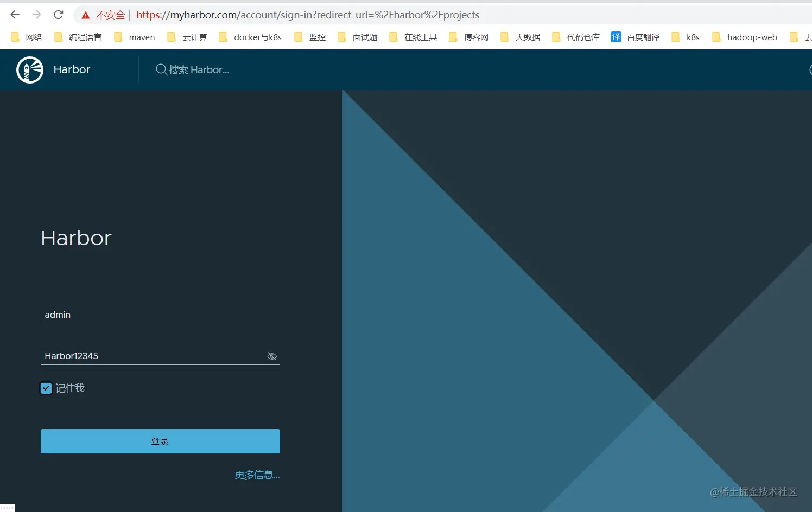Click the search magnifier icon
The height and width of the screenshot is (512, 812).
[161, 69]
